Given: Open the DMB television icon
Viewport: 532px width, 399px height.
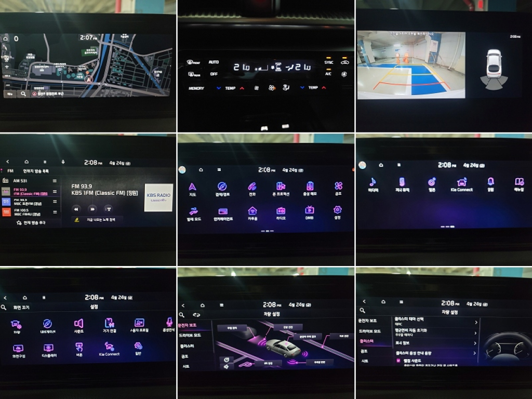Looking at the screenshot, I should point(309,210).
